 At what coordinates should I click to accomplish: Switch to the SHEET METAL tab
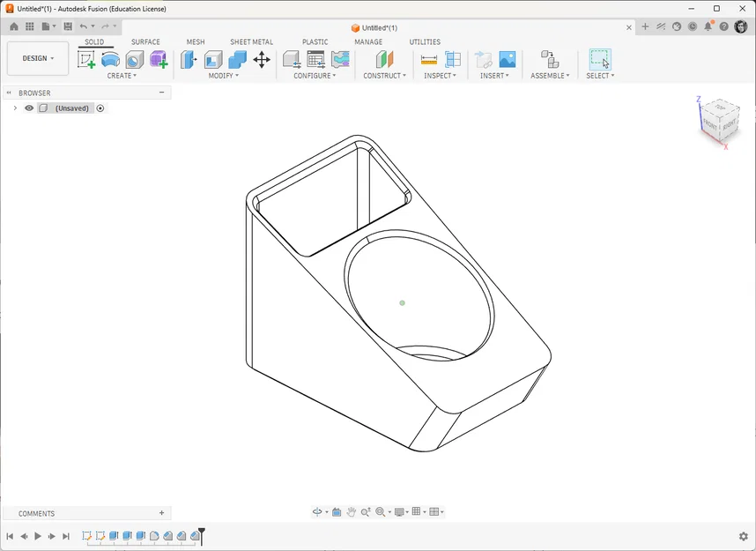pyautogui.click(x=252, y=42)
